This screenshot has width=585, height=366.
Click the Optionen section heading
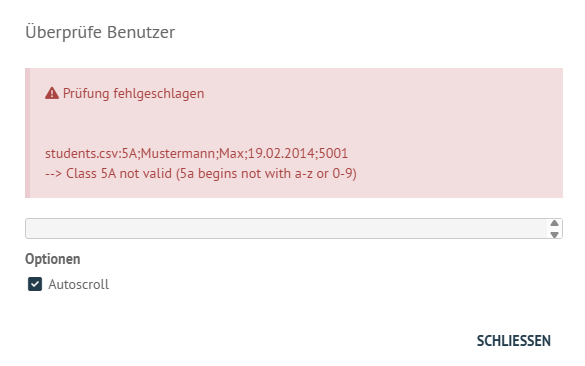coord(53,259)
